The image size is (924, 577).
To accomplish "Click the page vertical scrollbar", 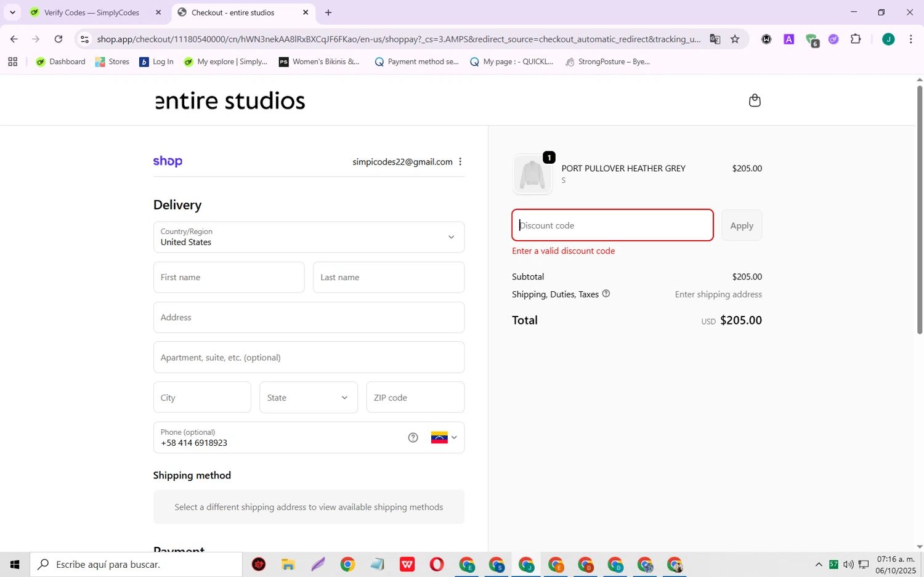I will (919, 209).
